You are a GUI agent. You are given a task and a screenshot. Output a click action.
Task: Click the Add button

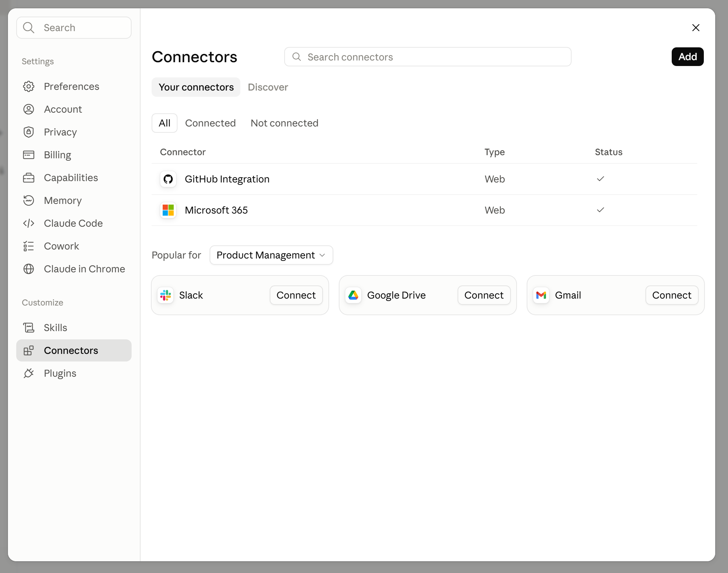click(x=688, y=57)
